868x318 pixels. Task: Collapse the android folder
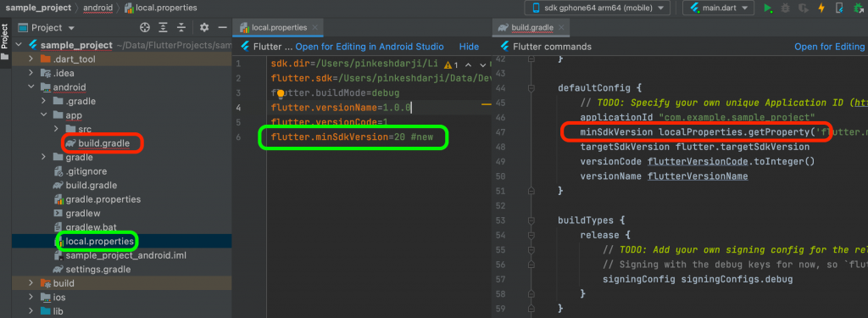(31, 87)
